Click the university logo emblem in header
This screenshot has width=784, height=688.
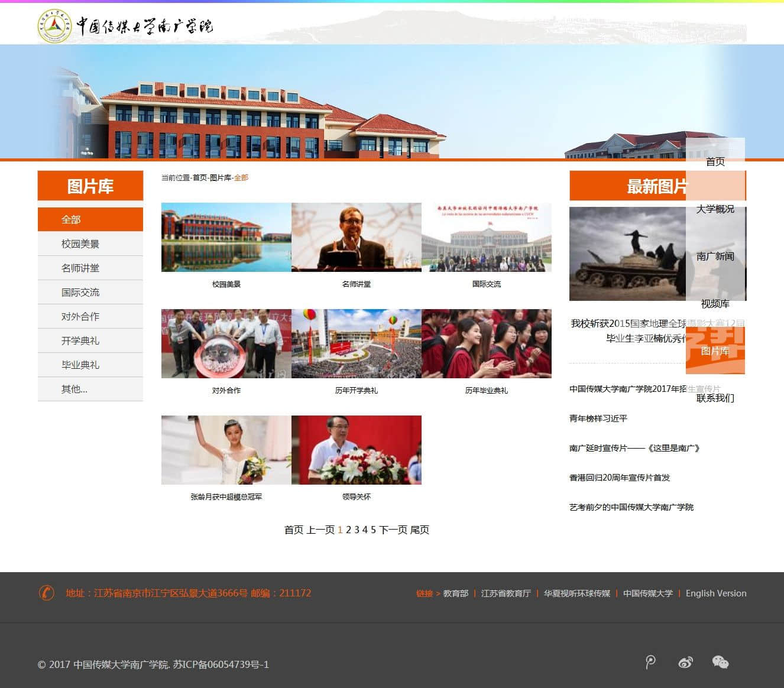[x=54, y=26]
